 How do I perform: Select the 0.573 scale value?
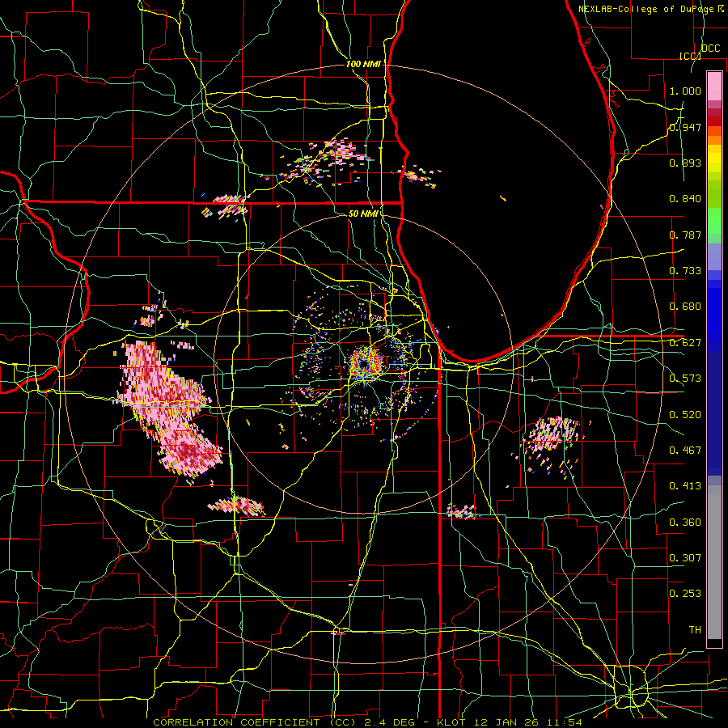tap(685, 379)
